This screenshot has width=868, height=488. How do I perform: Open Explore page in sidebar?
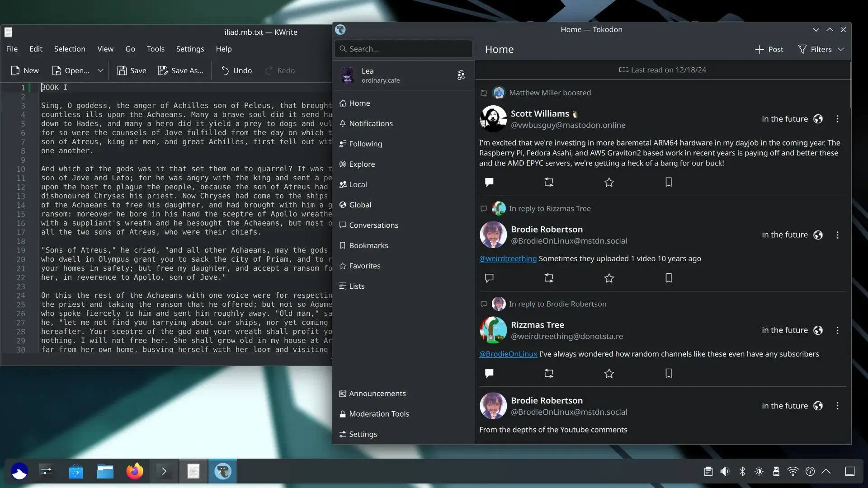[x=404, y=164]
